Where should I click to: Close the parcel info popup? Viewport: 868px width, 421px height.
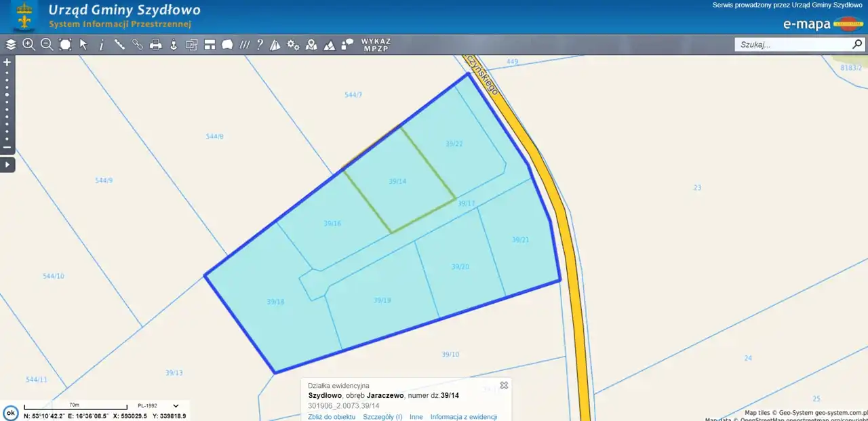504,385
